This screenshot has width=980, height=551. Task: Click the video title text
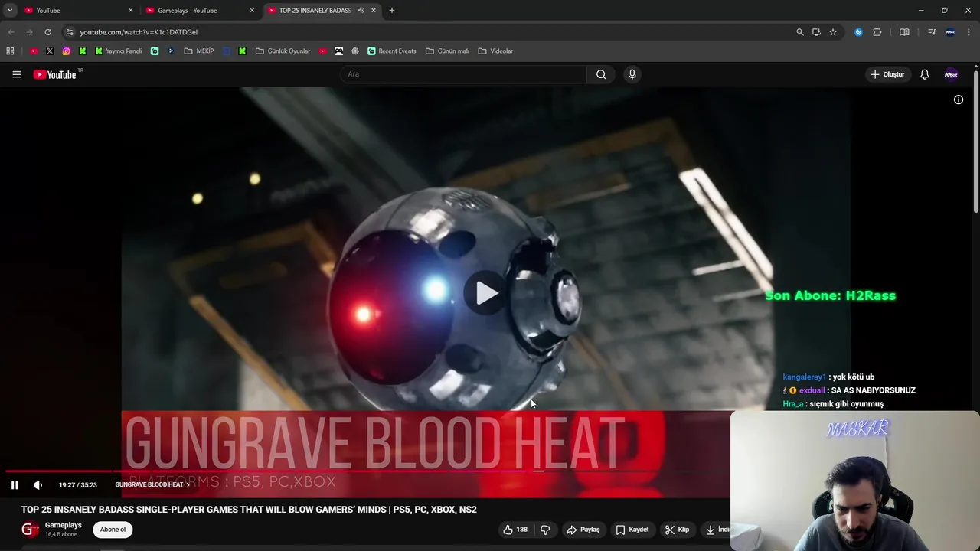click(249, 510)
